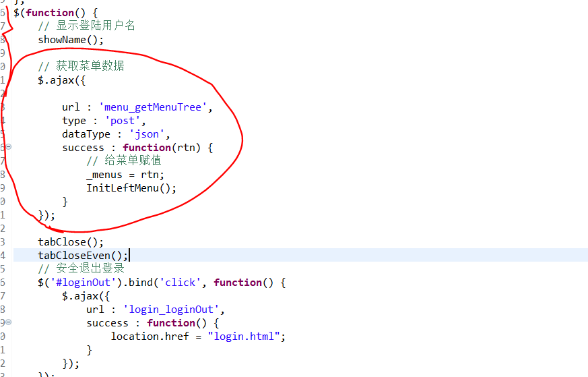Click the 'post' type value
This screenshot has width=588, height=377.
click(123, 121)
